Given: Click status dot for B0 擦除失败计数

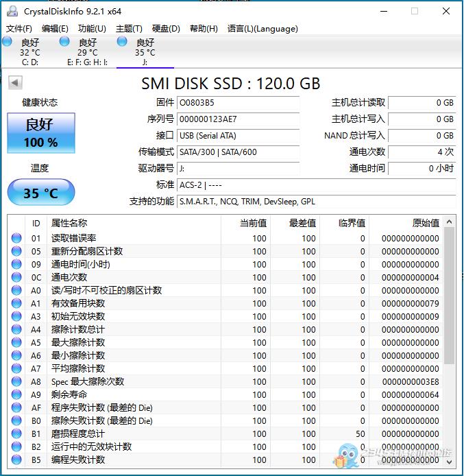Looking at the screenshot, I should [x=16, y=420].
